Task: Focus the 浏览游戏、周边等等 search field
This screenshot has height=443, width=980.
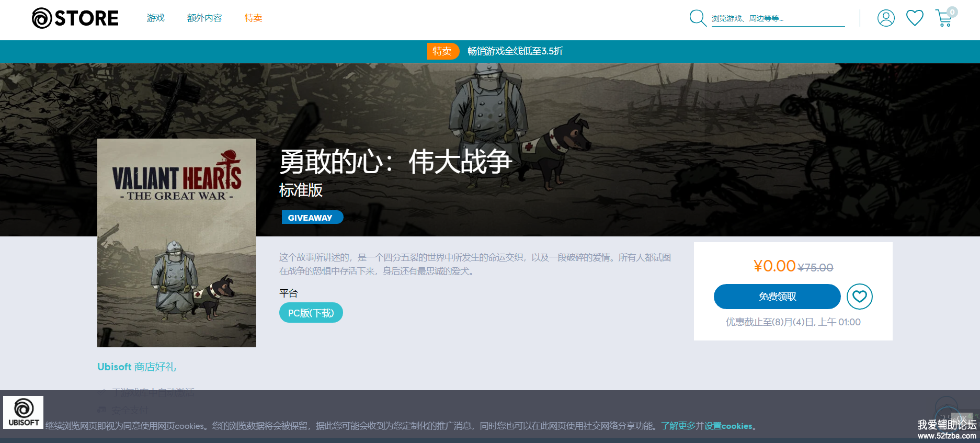Action: (778, 19)
